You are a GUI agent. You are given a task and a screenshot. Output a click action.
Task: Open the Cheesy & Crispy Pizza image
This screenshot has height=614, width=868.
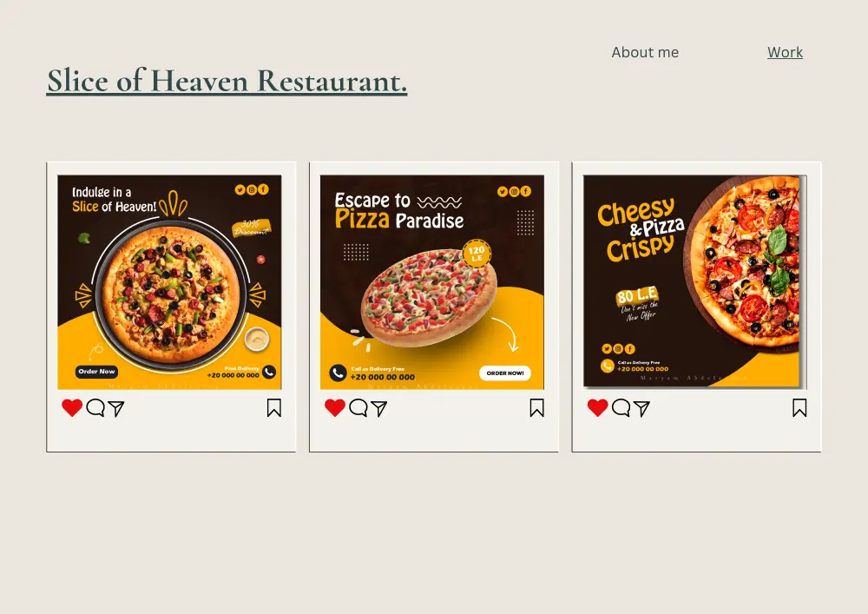pos(694,281)
